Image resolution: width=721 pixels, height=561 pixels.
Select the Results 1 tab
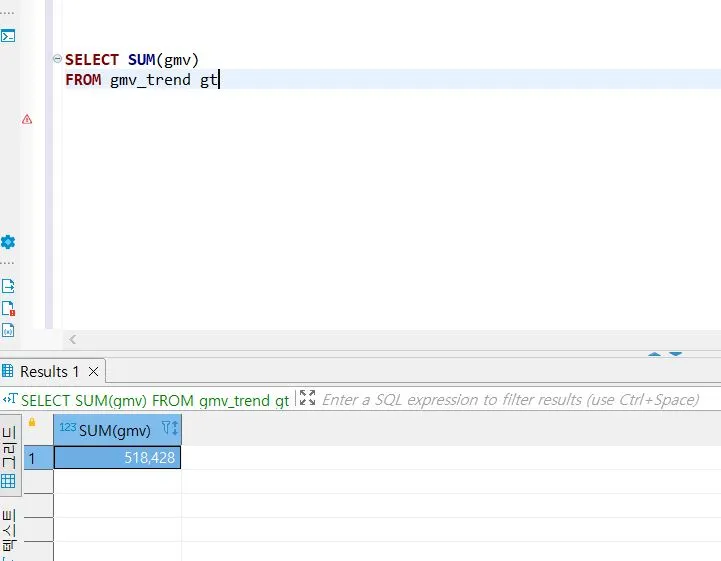[49, 371]
